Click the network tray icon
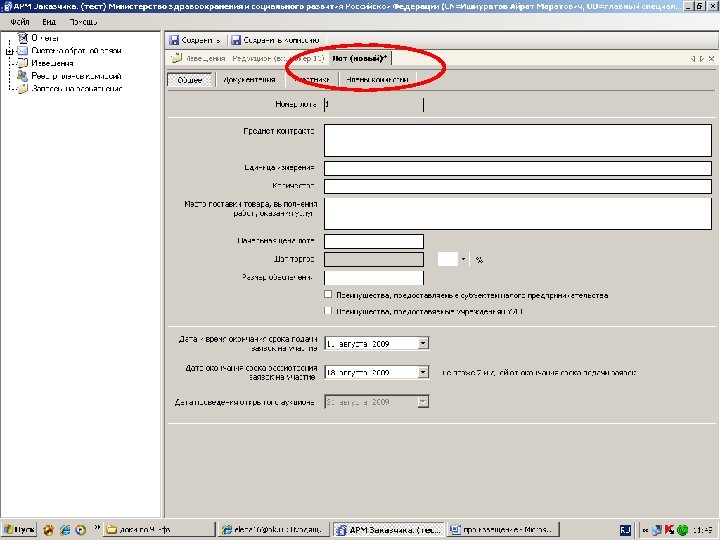 pos(657,530)
